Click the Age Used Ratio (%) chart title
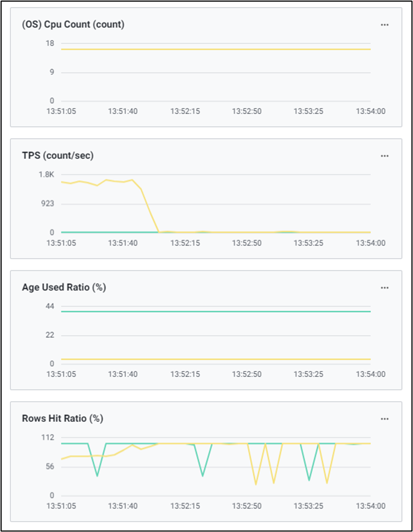This screenshot has width=413, height=532. click(x=64, y=288)
